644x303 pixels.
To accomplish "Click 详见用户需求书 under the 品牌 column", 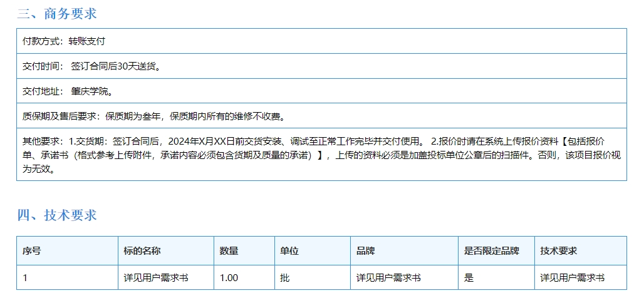I will [x=388, y=278].
